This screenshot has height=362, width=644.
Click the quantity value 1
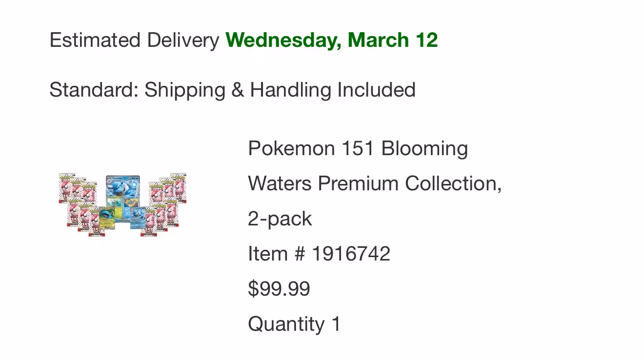(x=336, y=324)
